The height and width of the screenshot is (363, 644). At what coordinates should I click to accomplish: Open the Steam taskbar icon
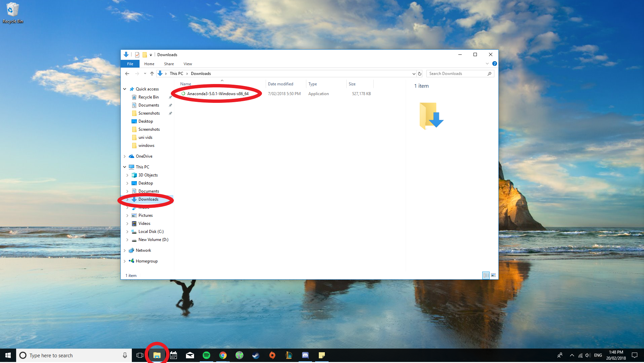click(256, 355)
